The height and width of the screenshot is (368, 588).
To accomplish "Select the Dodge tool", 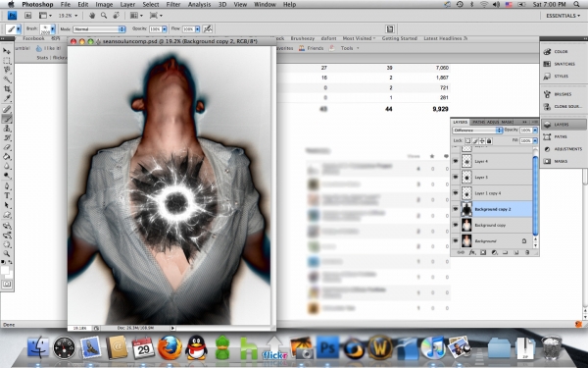I will (7, 176).
